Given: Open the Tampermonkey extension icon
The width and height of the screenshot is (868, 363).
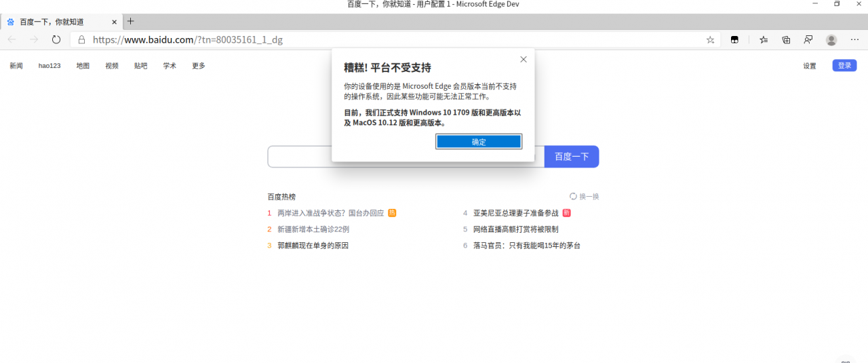Looking at the screenshot, I should click(734, 40).
